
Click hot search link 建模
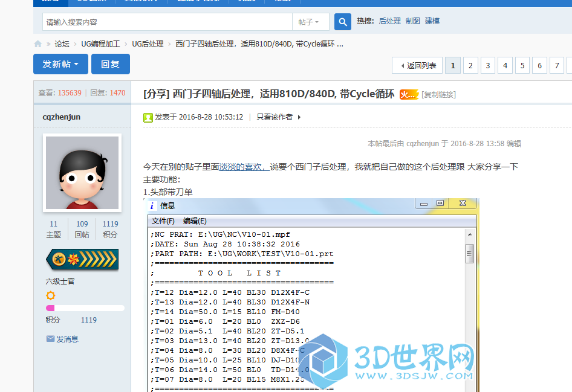tap(432, 21)
